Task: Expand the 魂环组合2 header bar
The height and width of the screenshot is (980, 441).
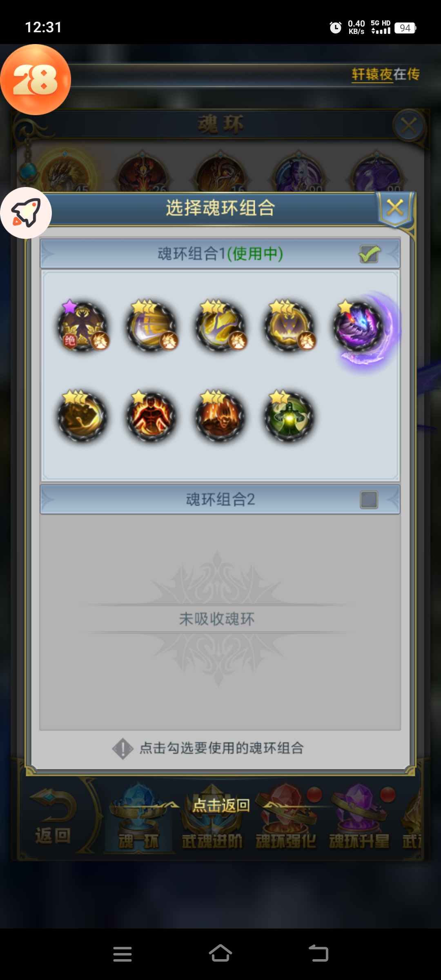Action: [220, 499]
